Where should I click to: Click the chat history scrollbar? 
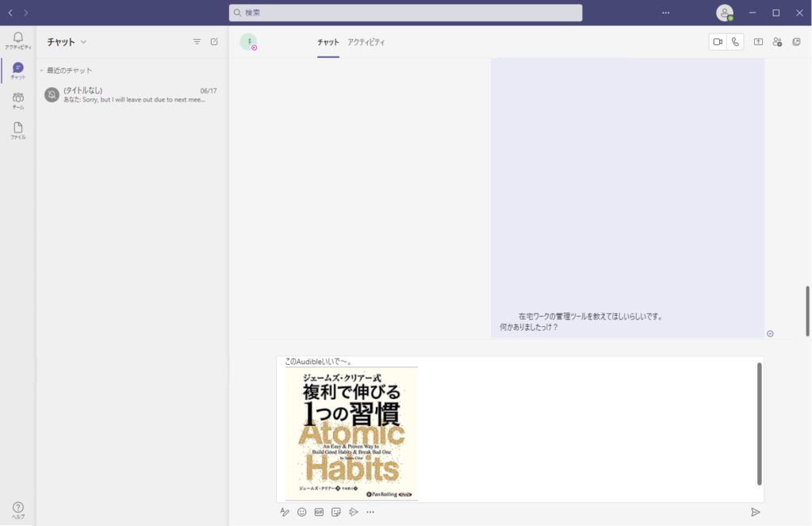click(807, 311)
